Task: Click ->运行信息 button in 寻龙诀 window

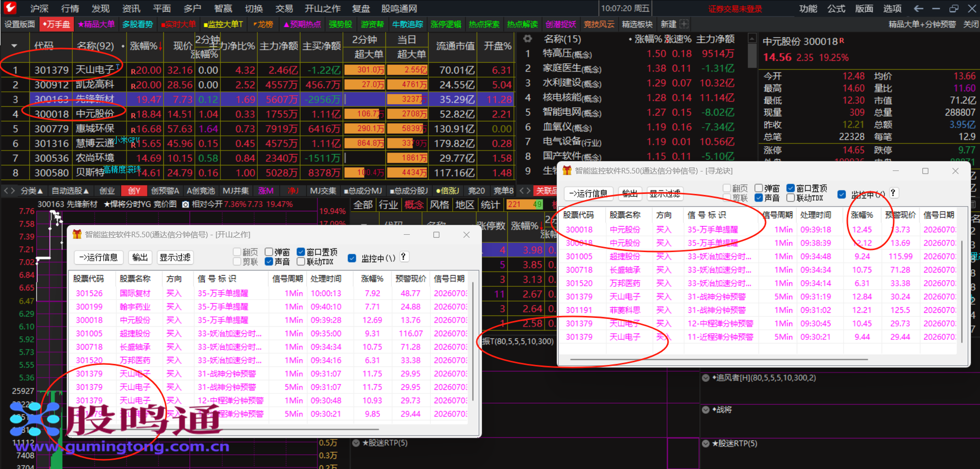Action: [x=589, y=193]
